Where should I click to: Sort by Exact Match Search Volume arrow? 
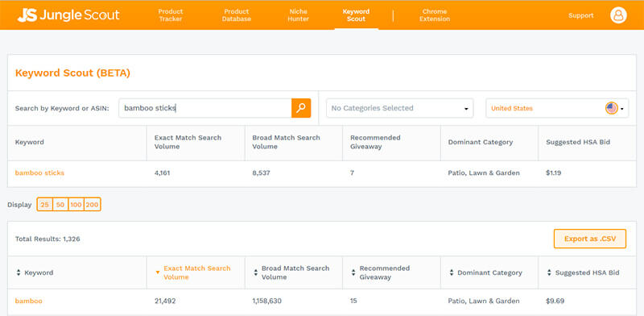click(x=157, y=272)
